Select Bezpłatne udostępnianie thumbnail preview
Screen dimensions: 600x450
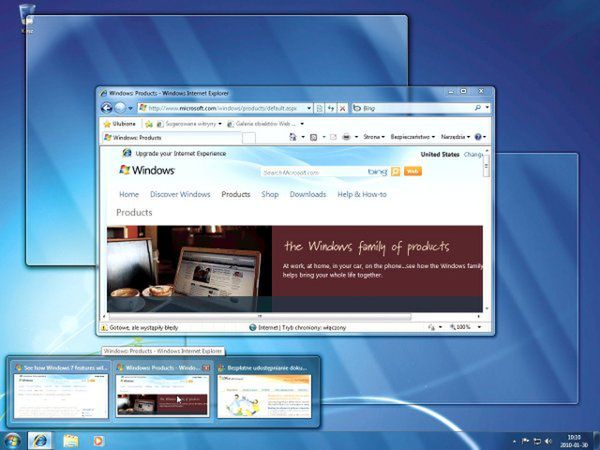[264, 390]
